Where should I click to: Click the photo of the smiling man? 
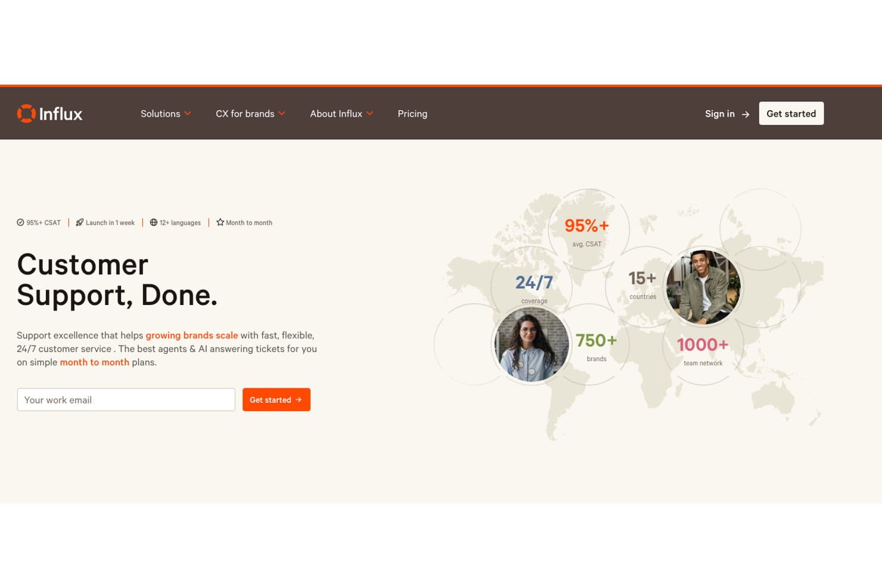coord(703,287)
